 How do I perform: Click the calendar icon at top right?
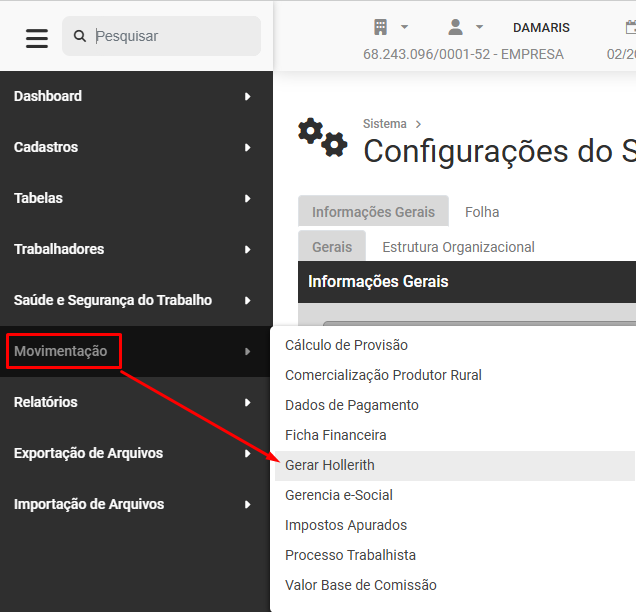coord(631,28)
